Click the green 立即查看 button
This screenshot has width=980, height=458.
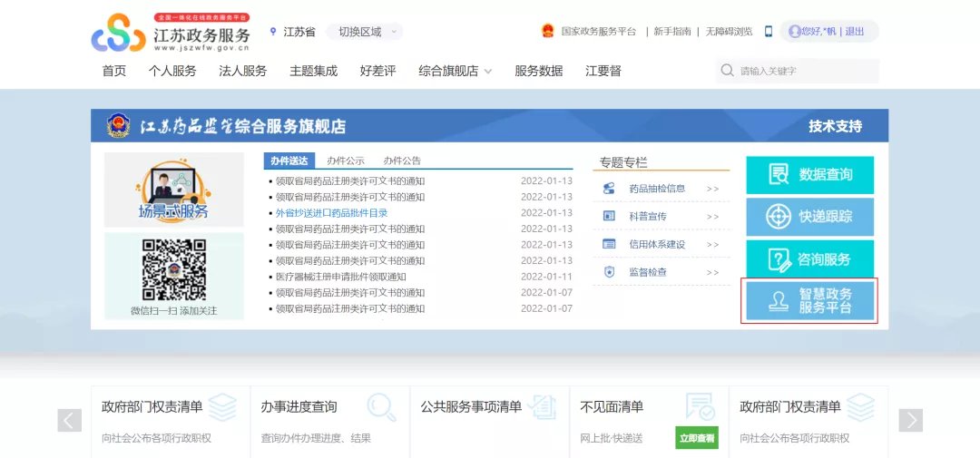[x=696, y=438]
